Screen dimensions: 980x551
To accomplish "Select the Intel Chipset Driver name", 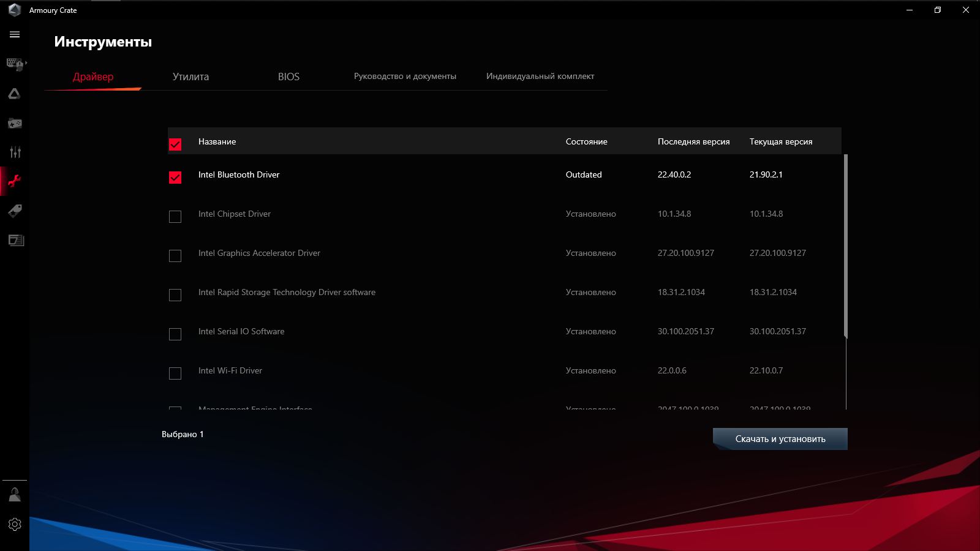I will tap(235, 214).
